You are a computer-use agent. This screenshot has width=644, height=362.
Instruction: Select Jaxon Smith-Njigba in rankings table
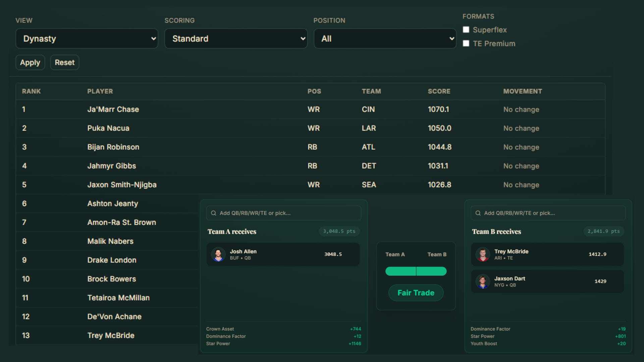point(122,185)
